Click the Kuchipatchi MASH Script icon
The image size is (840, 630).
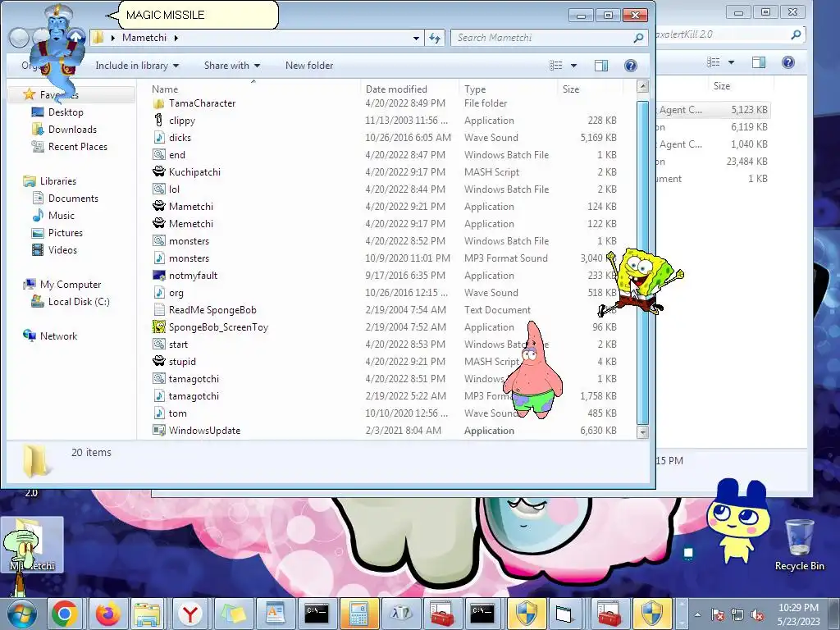point(158,172)
